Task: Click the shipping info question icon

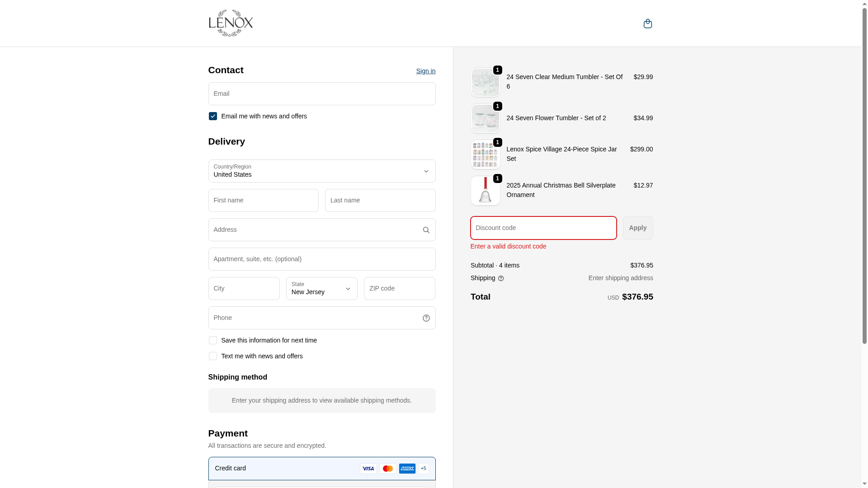Action: [501, 278]
